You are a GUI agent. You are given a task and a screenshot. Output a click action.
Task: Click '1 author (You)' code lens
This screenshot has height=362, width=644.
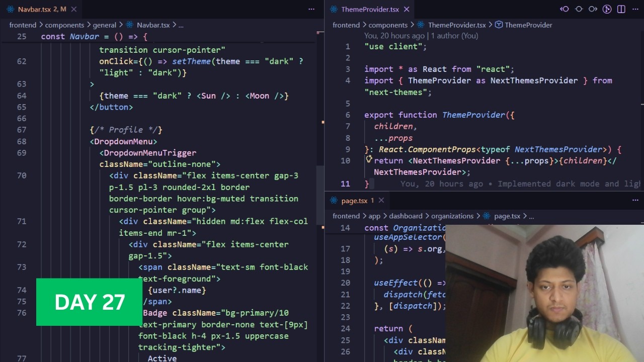coord(454,36)
